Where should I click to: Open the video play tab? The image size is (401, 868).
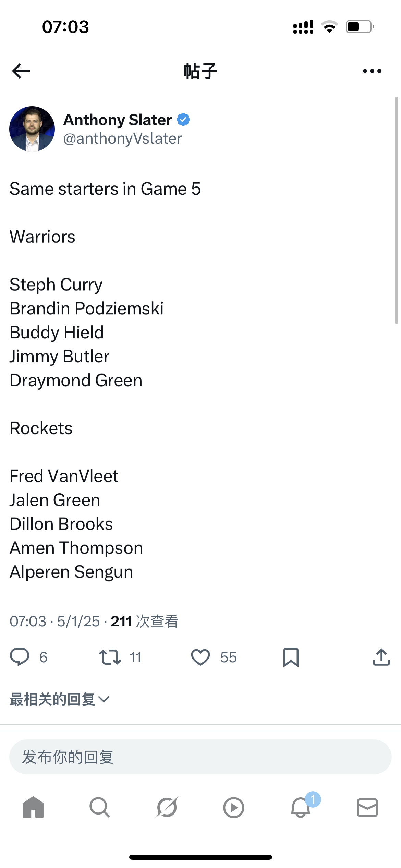point(234,808)
